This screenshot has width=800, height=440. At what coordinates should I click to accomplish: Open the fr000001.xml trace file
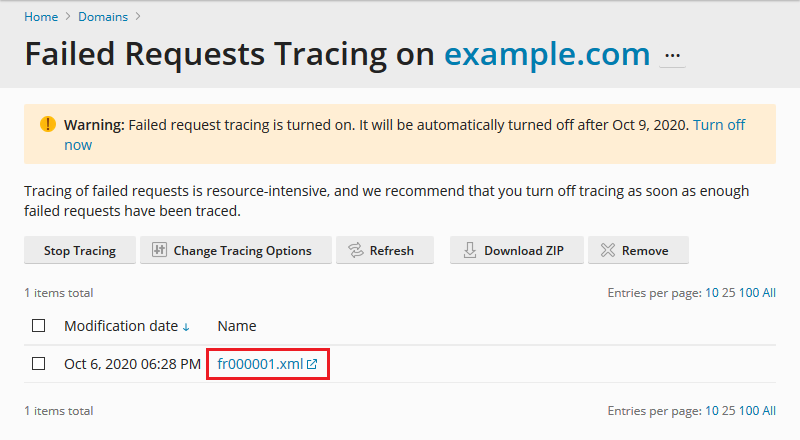pyautogui.click(x=260, y=364)
